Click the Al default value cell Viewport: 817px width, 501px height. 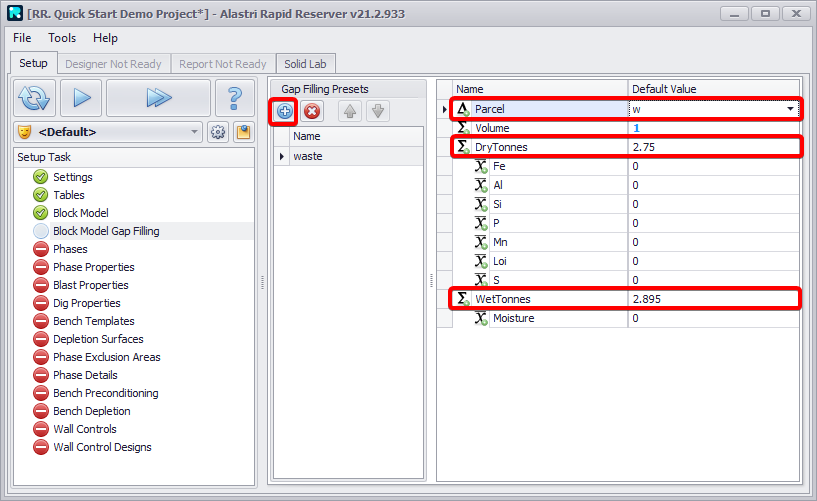[x=713, y=185]
